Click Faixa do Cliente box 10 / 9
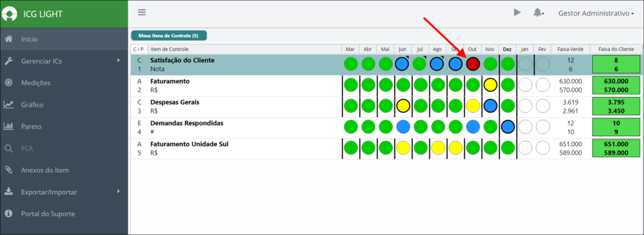The width and height of the screenshot is (644, 235). 616,128
